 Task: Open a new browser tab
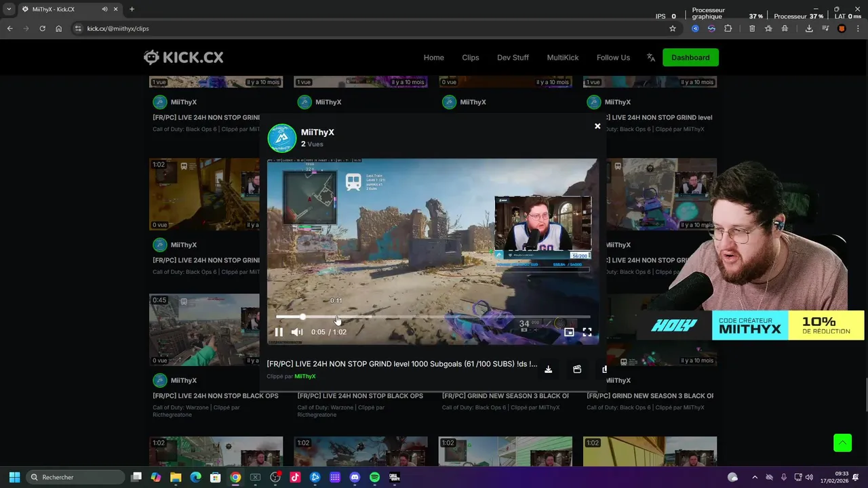click(132, 9)
